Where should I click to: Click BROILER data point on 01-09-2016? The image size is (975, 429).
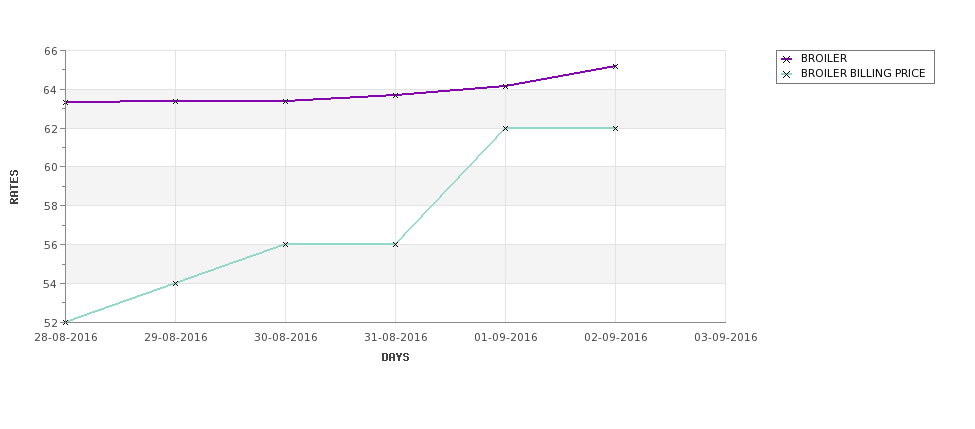(x=505, y=86)
